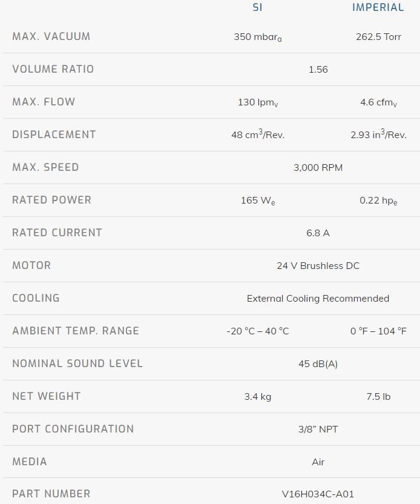420x504 pixels.
Task: Click the SI column header
Action: 258,8
